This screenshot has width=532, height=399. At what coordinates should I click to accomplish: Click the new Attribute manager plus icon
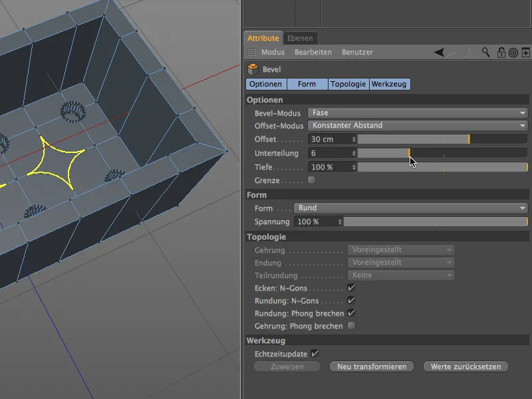525,53
